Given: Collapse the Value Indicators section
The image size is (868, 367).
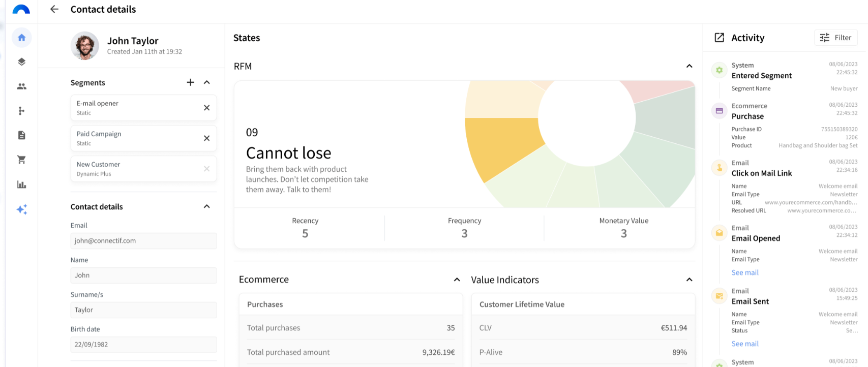Looking at the screenshot, I should (x=689, y=280).
